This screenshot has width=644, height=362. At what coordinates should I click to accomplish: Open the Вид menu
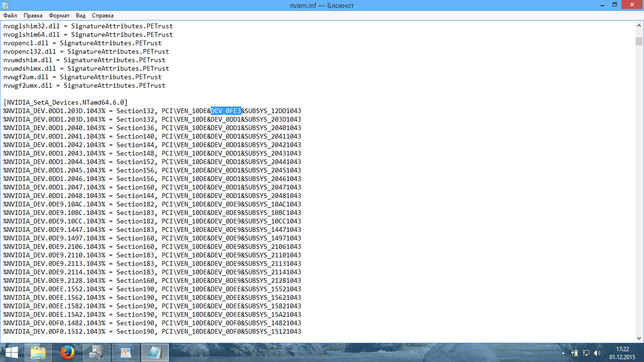[x=81, y=16]
